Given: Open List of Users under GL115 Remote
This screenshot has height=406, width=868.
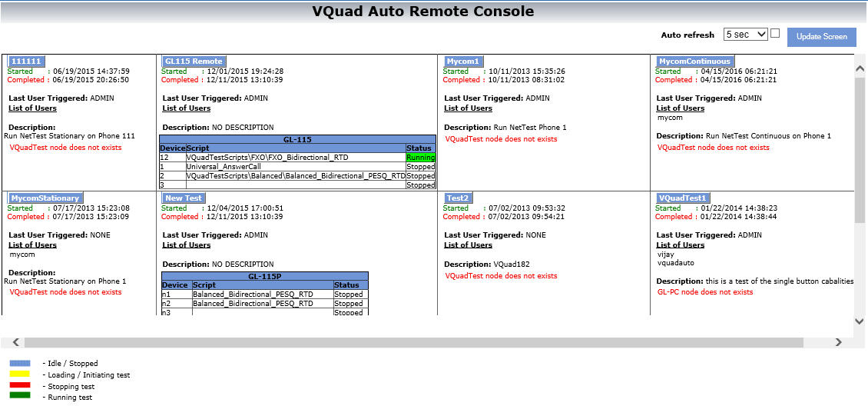Looking at the screenshot, I should (x=187, y=108).
